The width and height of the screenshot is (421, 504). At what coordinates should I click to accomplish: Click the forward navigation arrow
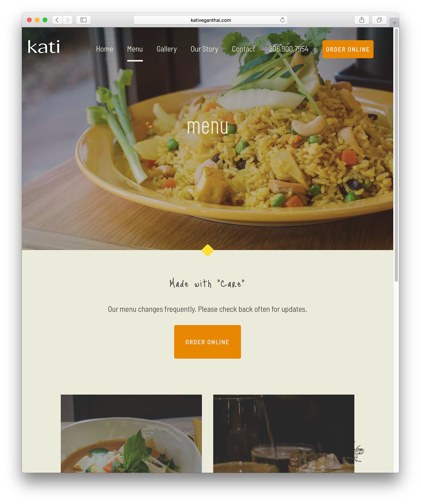68,20
